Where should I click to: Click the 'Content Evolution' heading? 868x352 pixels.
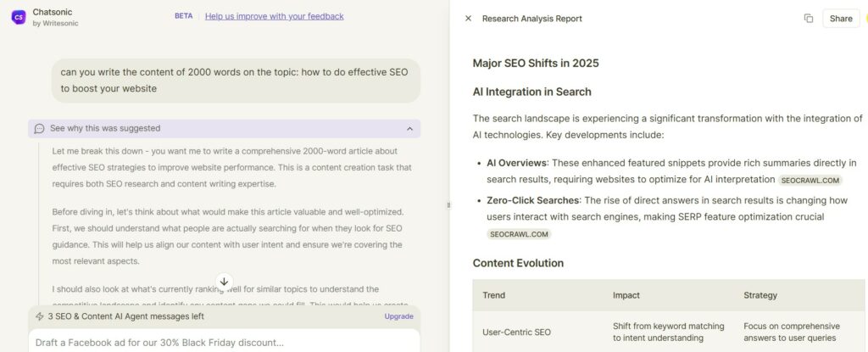point(518,263)
